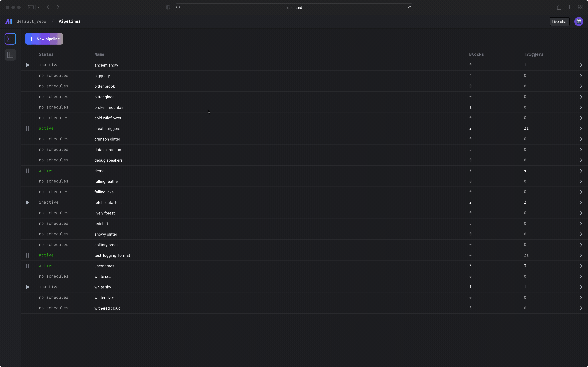Click the Mage AI logo
588x367 pixels.
(x=8, y=22)
